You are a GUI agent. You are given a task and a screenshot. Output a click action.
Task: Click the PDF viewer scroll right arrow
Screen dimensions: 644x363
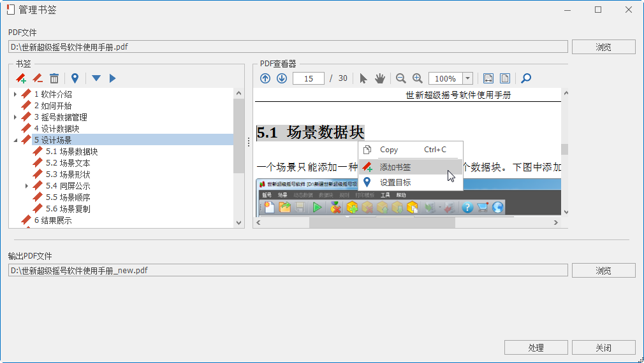tap(556, 223)
